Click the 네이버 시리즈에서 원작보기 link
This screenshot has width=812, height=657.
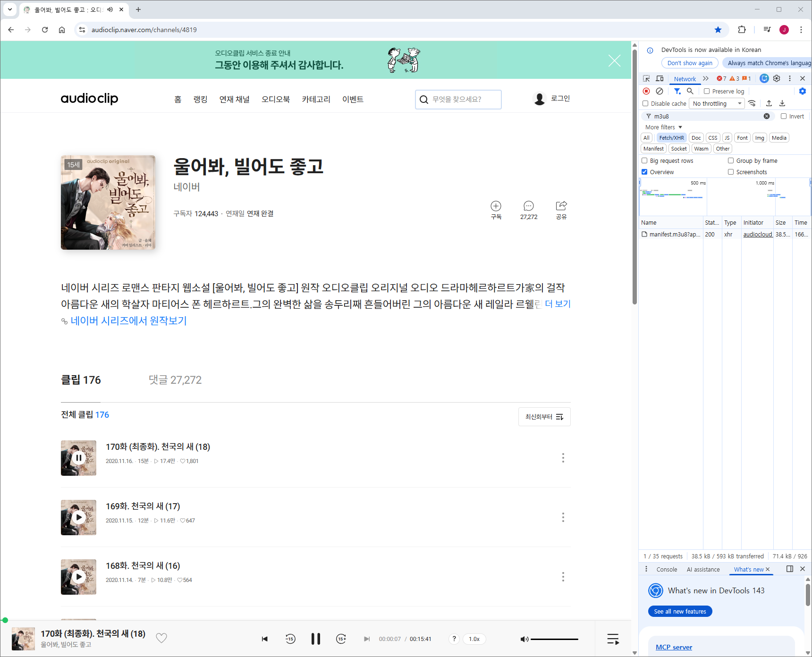pyautogui.click(x=128, y=321)
